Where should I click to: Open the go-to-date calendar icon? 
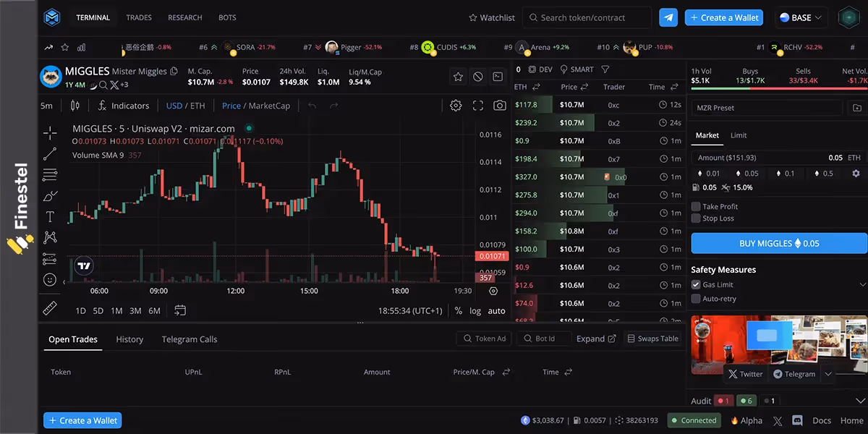pos(180,310)
